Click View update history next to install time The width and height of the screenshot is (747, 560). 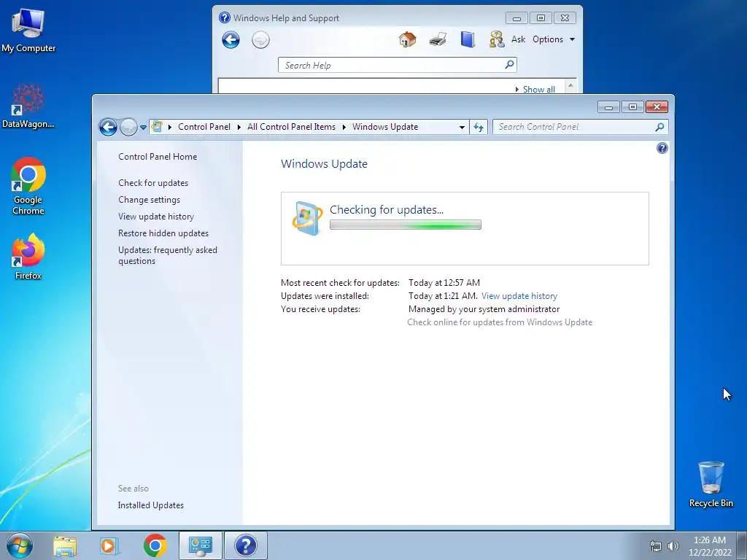(519, 296)
